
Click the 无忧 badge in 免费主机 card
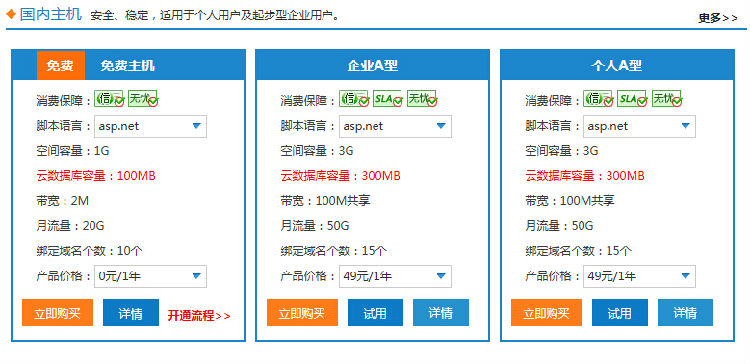pos(143,99)
